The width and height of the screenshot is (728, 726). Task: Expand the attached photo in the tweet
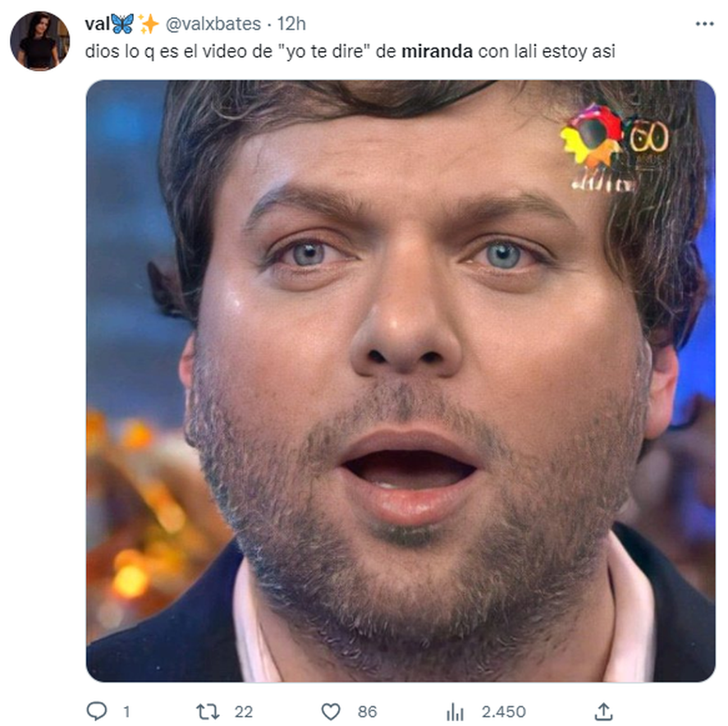point(401,381)
